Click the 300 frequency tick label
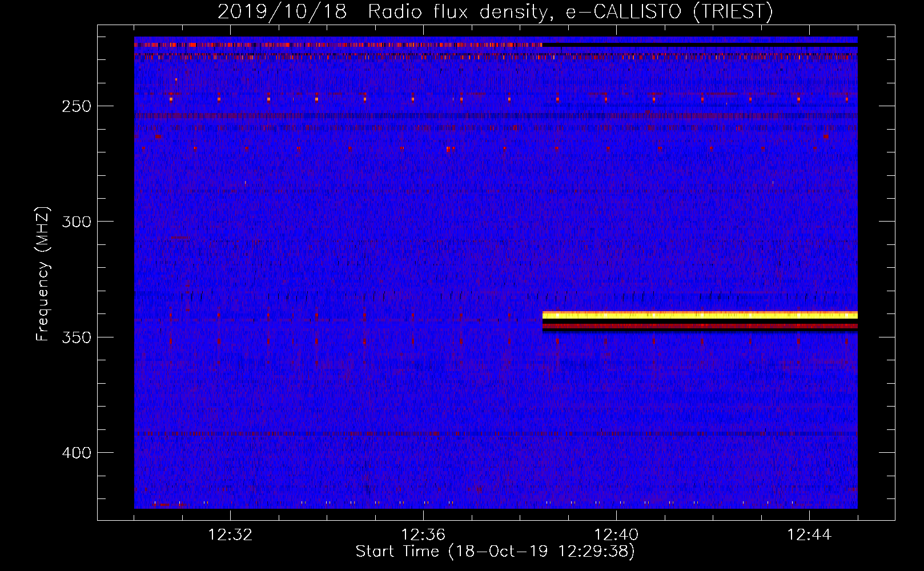The width and height of the screenshot is (924, 571). tap(77, 222)
